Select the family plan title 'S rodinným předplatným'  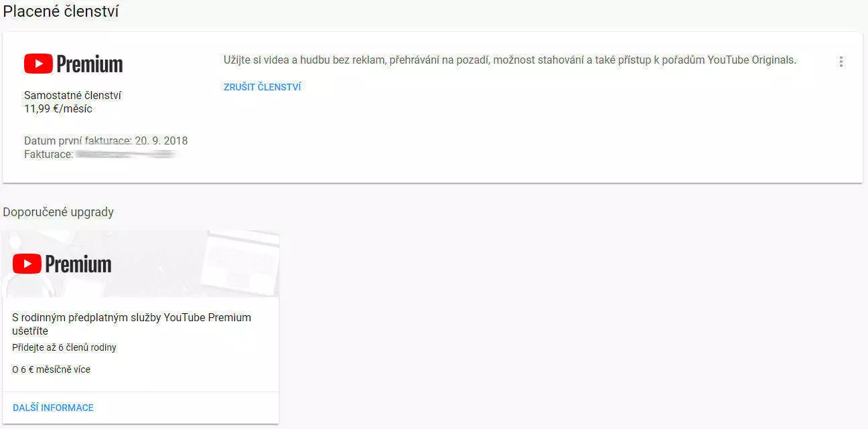point(131,324)
